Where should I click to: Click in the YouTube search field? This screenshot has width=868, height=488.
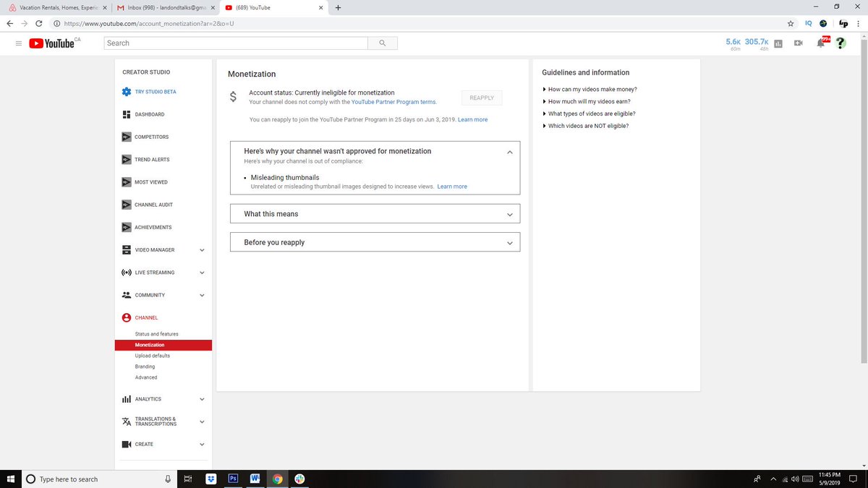pos(236,43)
